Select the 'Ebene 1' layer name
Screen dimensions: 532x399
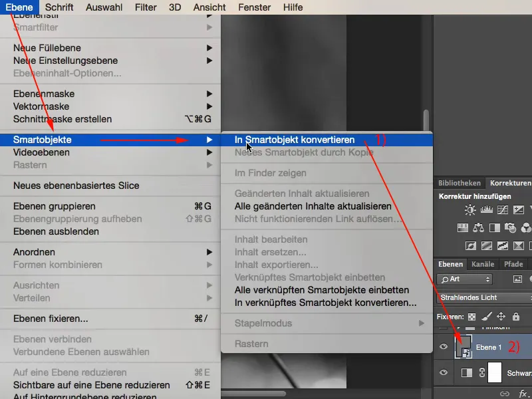[489, 347]
